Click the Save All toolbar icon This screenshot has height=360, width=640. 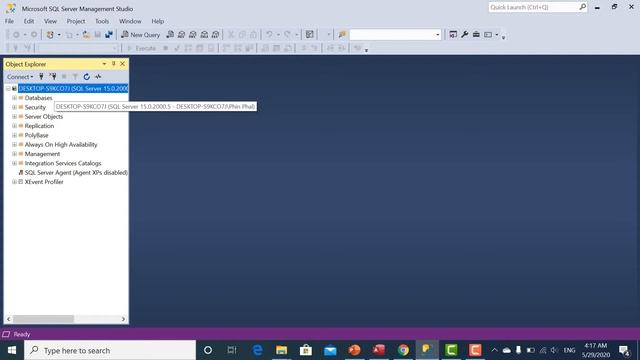[109, 35]
